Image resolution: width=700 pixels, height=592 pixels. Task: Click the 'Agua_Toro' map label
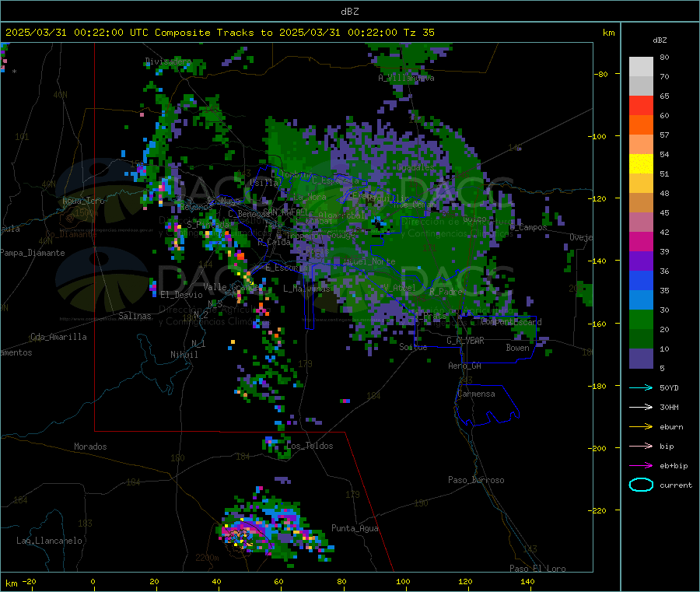coord(83,201)
